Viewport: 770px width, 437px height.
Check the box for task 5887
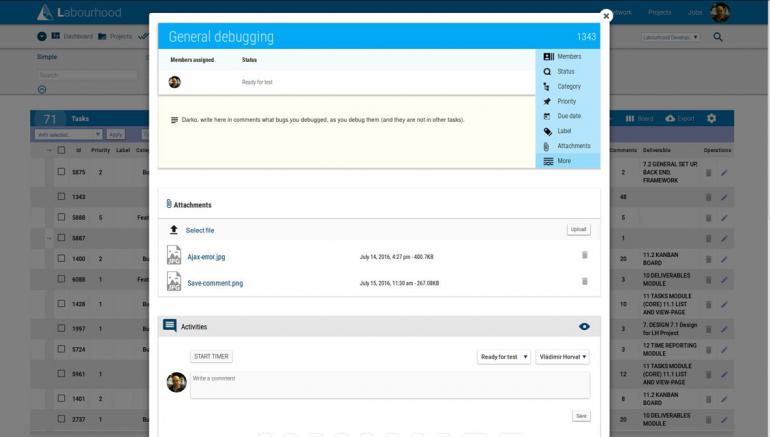point(61,238)
